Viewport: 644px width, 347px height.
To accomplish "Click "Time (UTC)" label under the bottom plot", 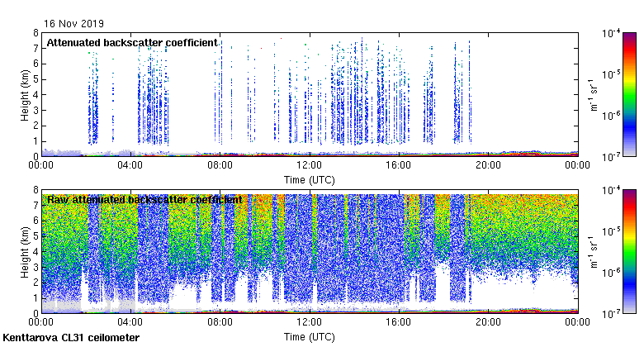I will tap(309, 337).
